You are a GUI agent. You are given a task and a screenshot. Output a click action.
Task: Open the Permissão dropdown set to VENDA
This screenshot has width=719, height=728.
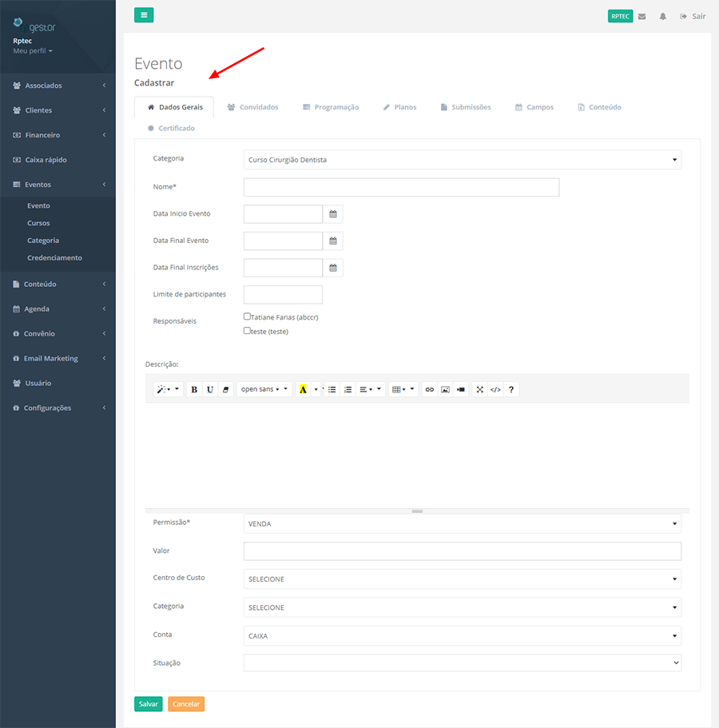[462, 524]
